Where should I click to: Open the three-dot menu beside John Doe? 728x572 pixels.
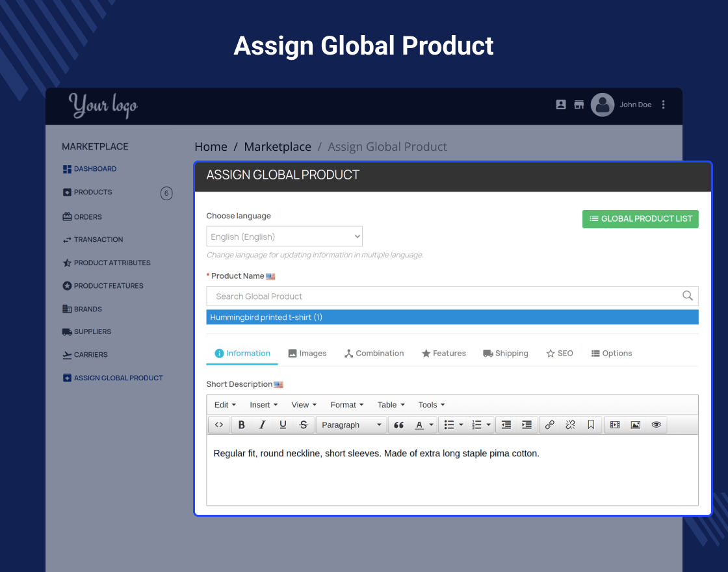pos(664,105)
